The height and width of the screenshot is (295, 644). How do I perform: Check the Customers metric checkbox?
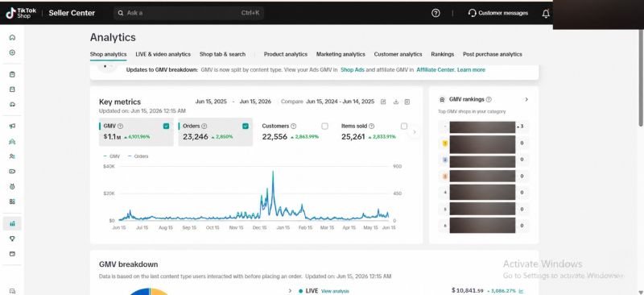coord(325,127)
